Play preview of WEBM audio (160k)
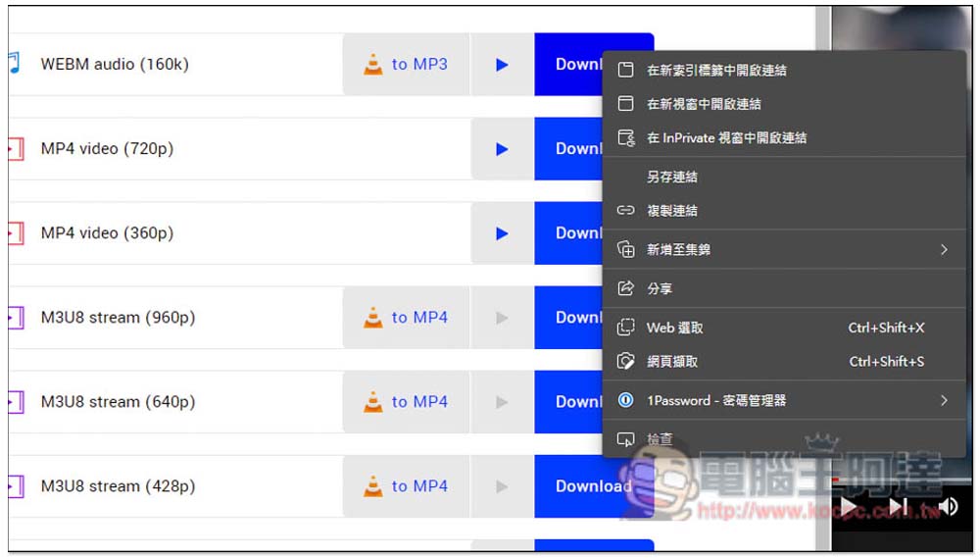This screenshot has width=980, height=558. (503, 65)
